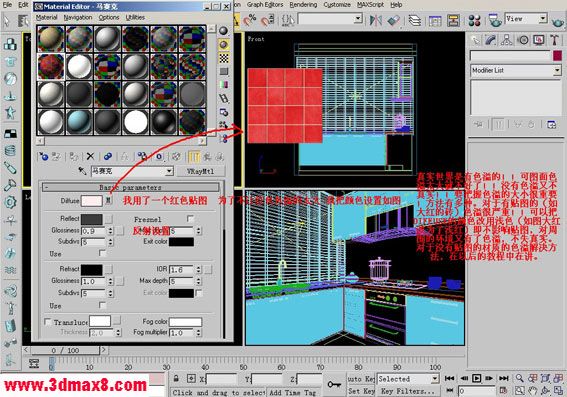The height and width of the screenshot is (397, 567).
Task: Click the Diffuse color swatch
Action: point(91,201)
